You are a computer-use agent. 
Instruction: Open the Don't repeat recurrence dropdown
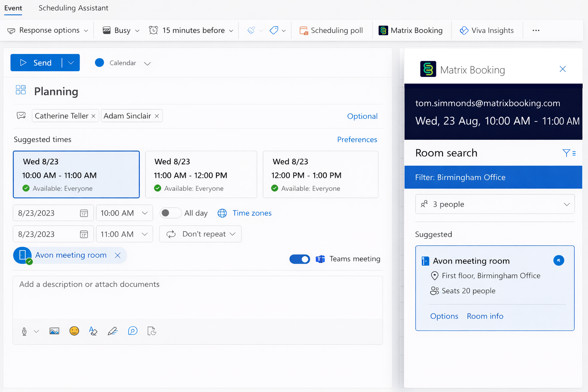(x=200, y=234)
